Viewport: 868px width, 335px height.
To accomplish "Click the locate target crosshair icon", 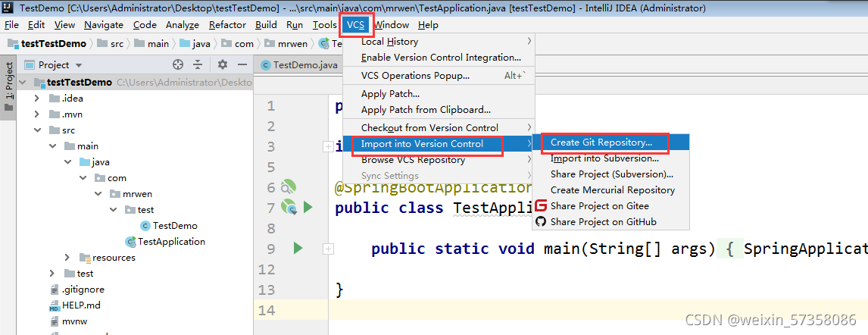I will tap(178, 64).
